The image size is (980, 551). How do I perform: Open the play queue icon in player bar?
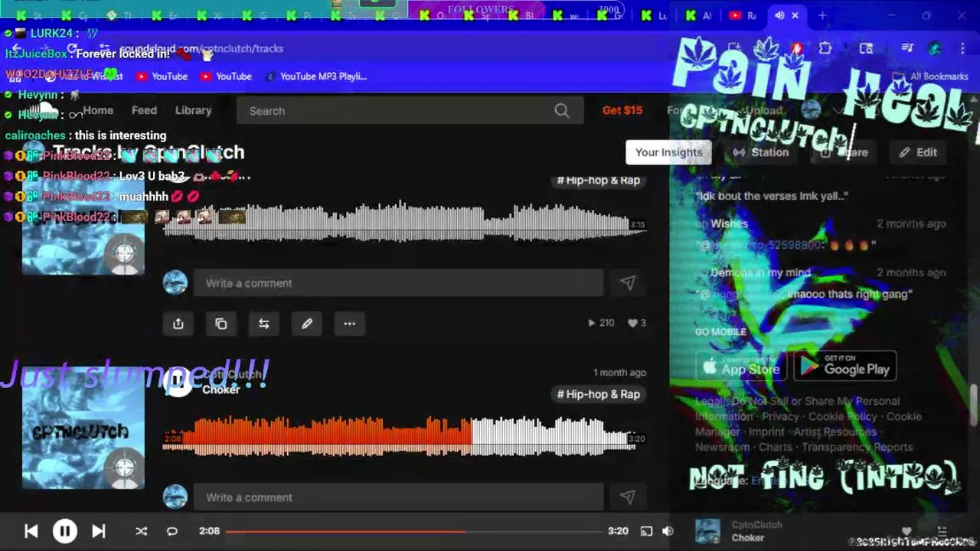942,531
